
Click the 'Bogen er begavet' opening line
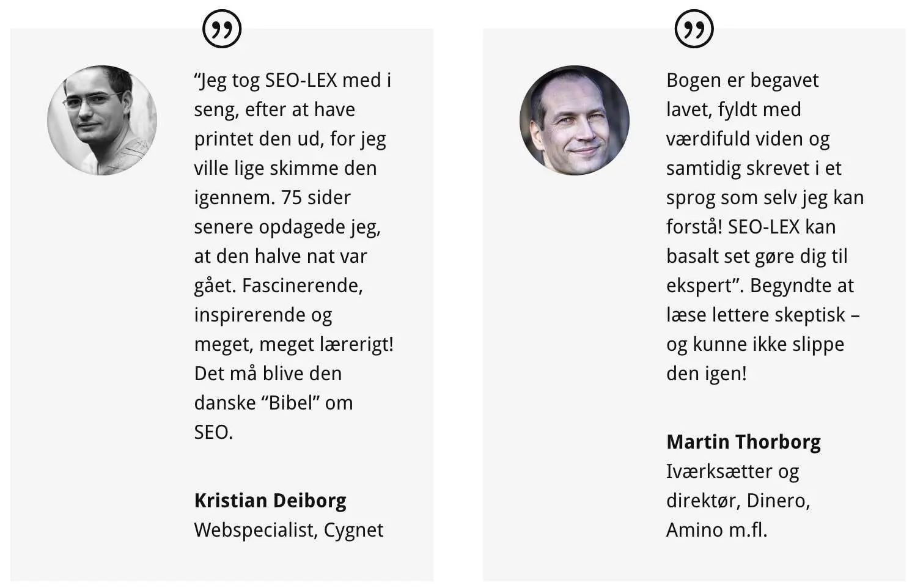(742, 81)
